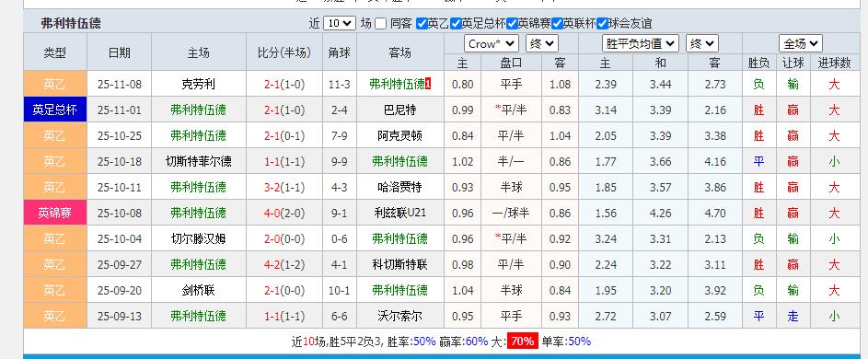Open the 终 dropdown next to Crow*

(542, 44)
